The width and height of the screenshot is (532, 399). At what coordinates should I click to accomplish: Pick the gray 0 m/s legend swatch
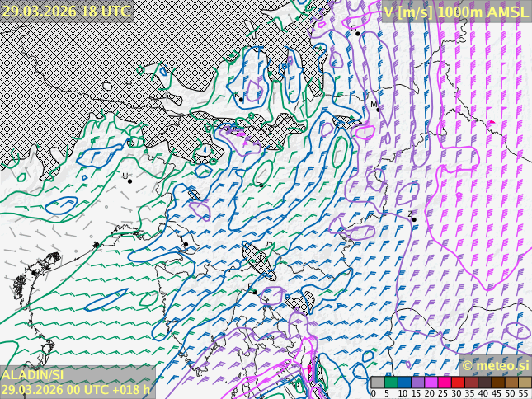click(x=377, y=383)
